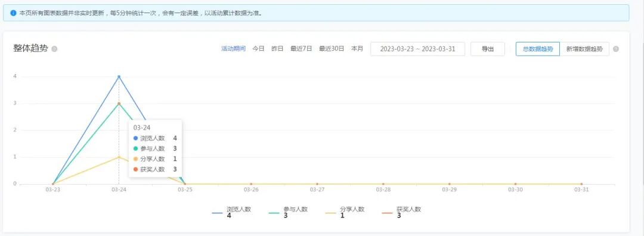The width and height of the screenshot is (644, 236).
Task: Open the date range picker 2023-03-23 ~ 2023-03-31
Action: [417, 48]
